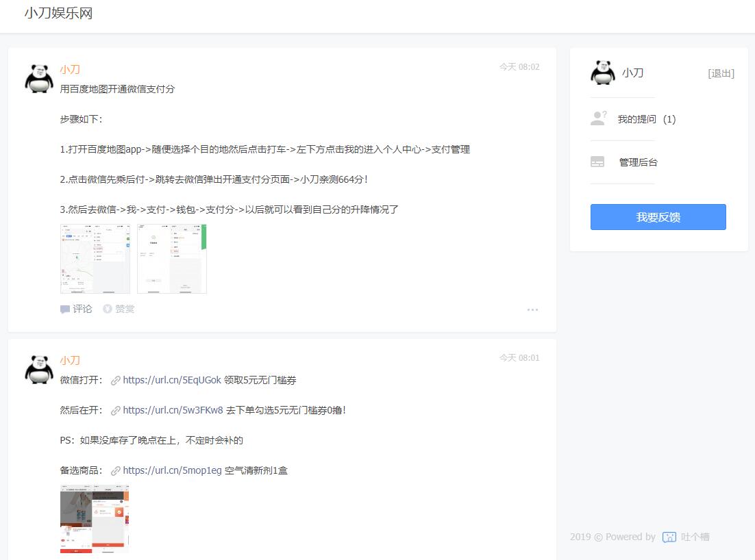Open 管理后台 admin panel
The image size is (755, 560).
point(638,163)
